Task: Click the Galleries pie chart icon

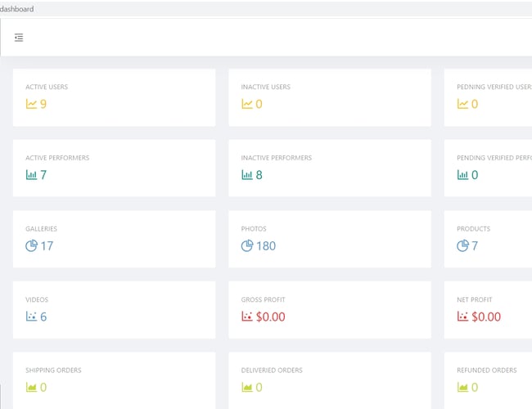Action: tap(31, 245)
